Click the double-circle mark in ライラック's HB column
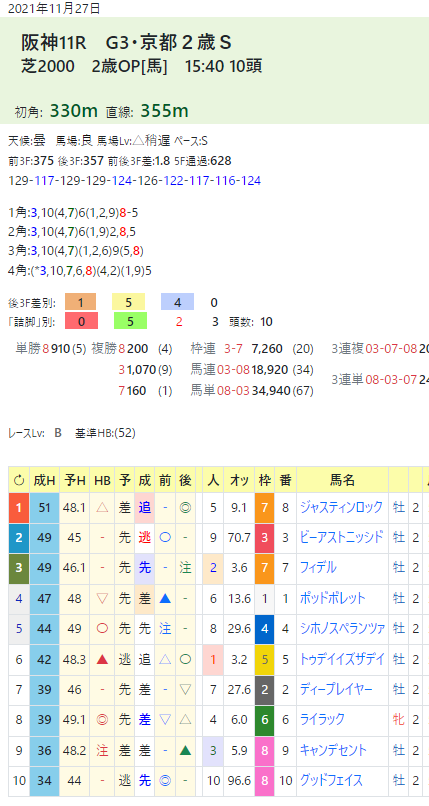Screen dimensions: 429x806 (x=102, y=719)
